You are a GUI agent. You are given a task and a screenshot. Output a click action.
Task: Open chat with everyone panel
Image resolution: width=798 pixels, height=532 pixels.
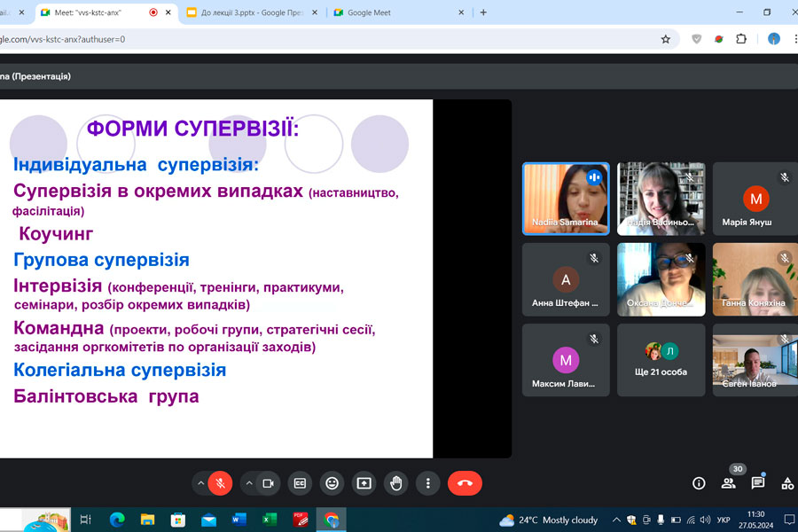coord(758,483)
